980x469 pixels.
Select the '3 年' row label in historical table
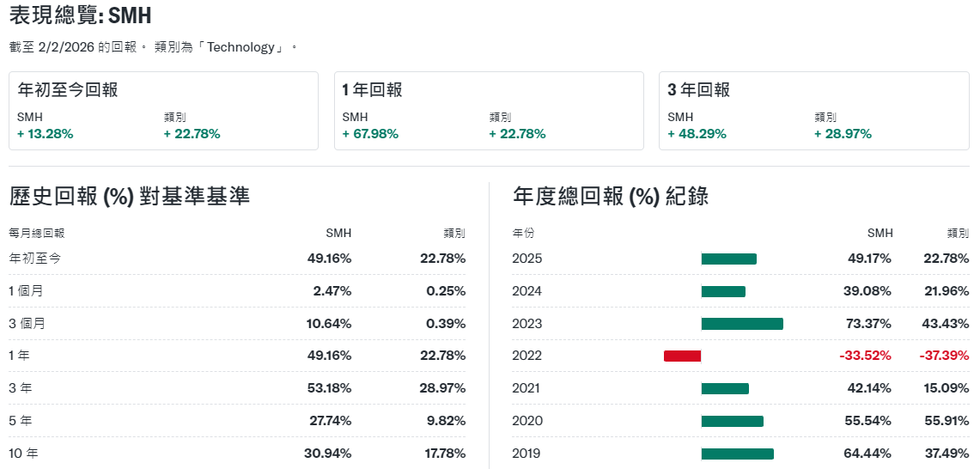[x=20, y=388]
